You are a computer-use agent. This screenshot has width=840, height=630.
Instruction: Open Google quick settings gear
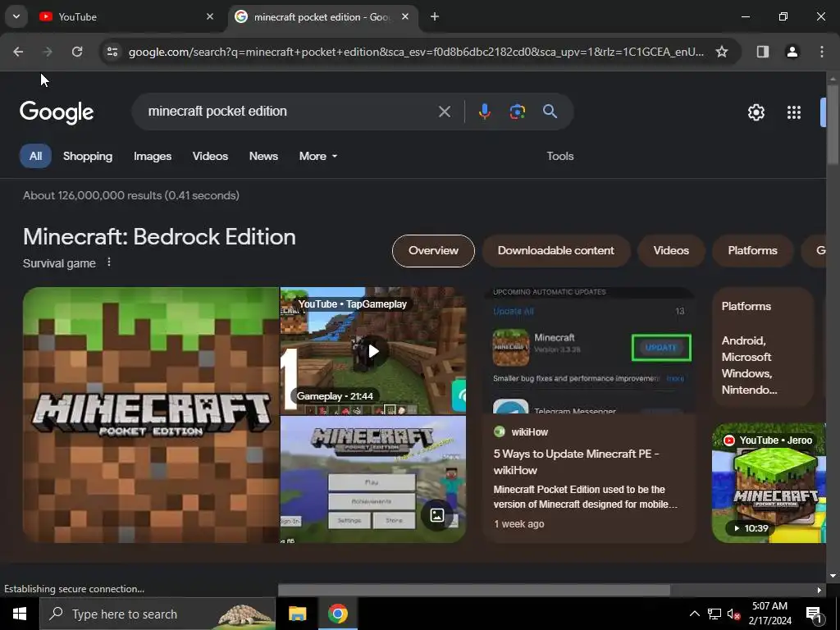(x=756, y=112)
